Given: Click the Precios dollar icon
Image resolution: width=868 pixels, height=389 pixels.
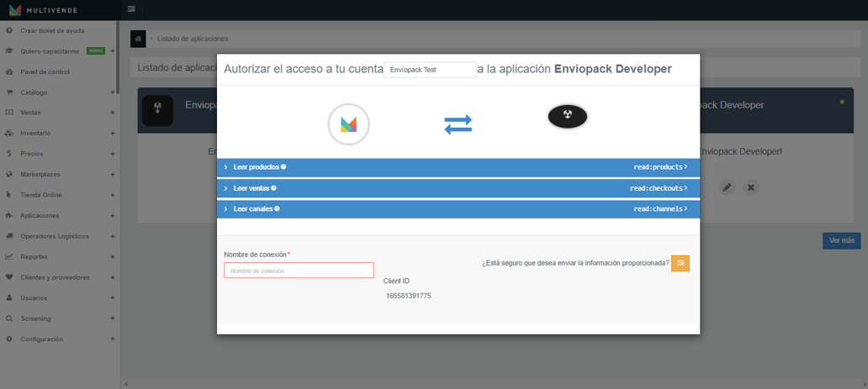Looking at the screenshot, I should 9,154.
